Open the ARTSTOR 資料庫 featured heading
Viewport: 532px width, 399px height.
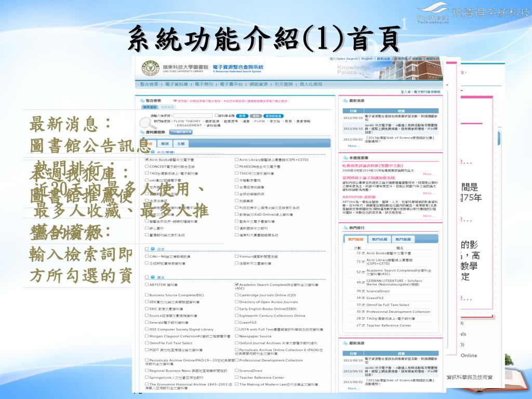[x=358, y=197]
